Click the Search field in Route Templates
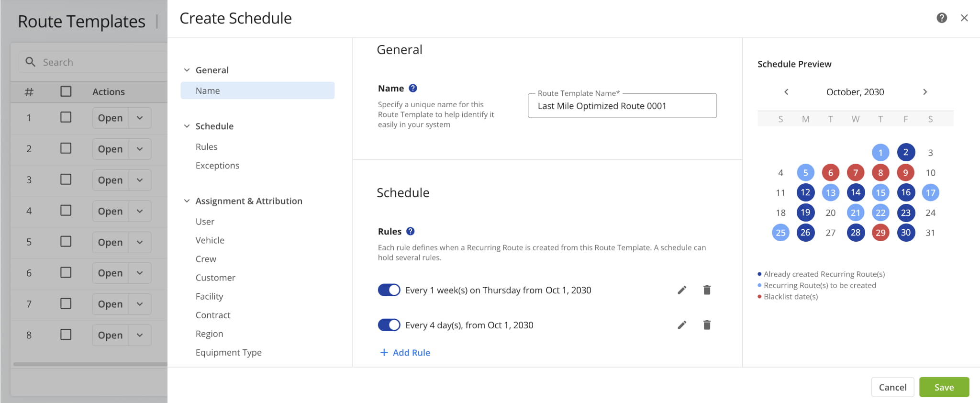The width and height of the screenshot is (980, 403). coord(93,62)
